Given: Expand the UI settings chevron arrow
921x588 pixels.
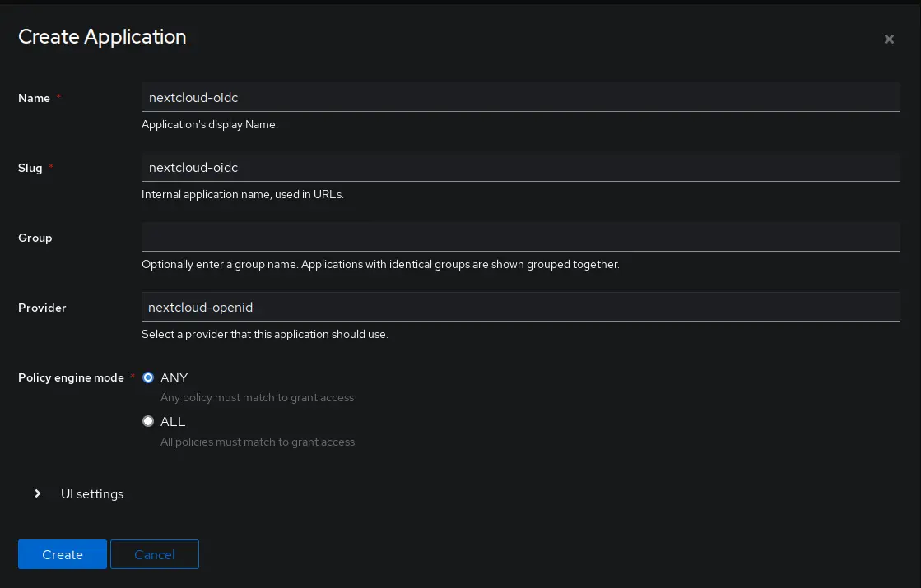Looking at the screenshot, I should pyautogui.click(x=38, y=494).
